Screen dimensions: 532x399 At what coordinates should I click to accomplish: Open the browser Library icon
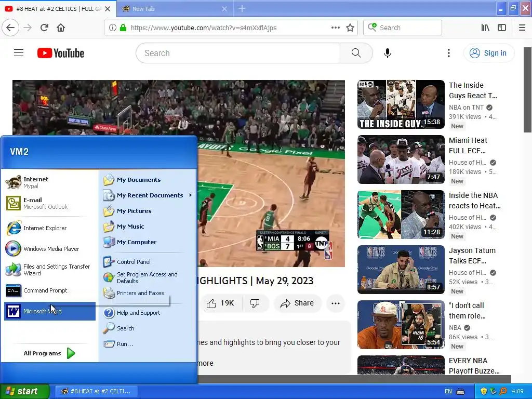(x=485, y=28)
